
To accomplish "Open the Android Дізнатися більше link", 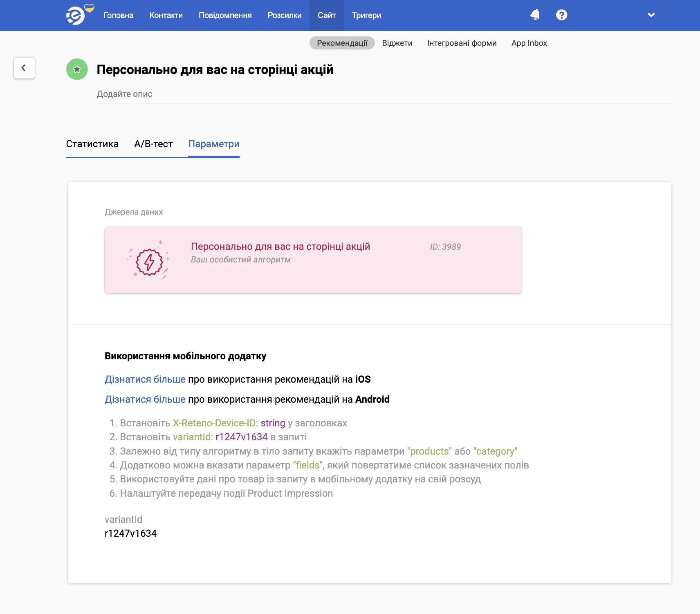I will click(x=145, y=399).
